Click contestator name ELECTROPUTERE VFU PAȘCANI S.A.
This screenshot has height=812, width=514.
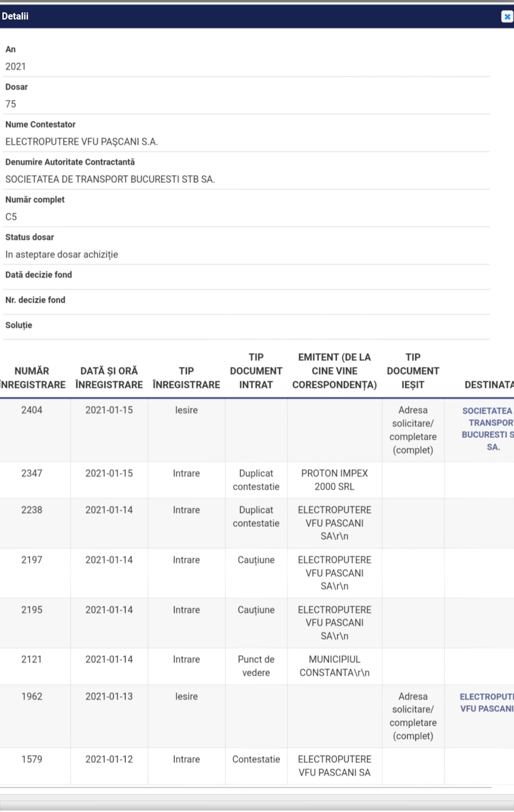tap(81, 142)
